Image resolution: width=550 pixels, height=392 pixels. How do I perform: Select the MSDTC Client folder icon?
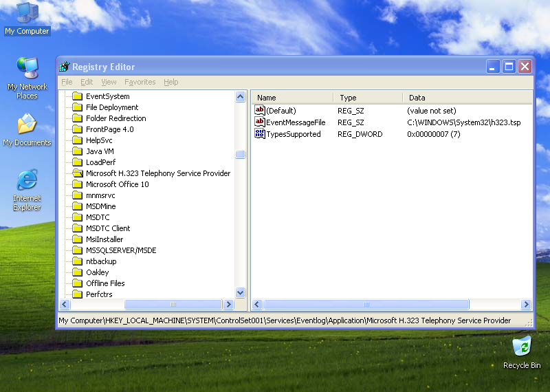point(77,228)
